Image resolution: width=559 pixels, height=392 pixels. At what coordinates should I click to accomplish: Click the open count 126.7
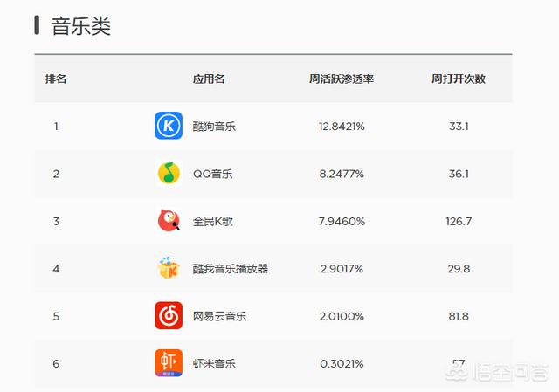[x=459, y=221]
